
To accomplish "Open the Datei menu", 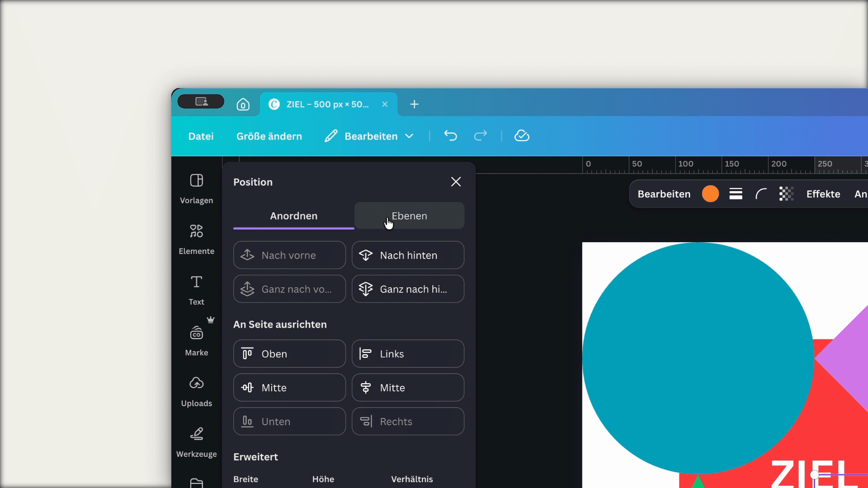I will (201, 136).
